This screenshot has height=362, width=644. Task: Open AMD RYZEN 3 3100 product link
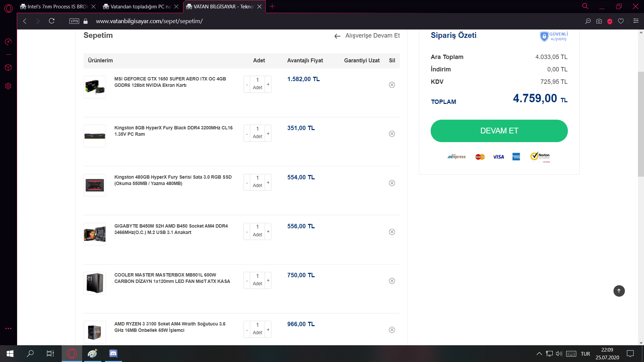coord(170,327)
